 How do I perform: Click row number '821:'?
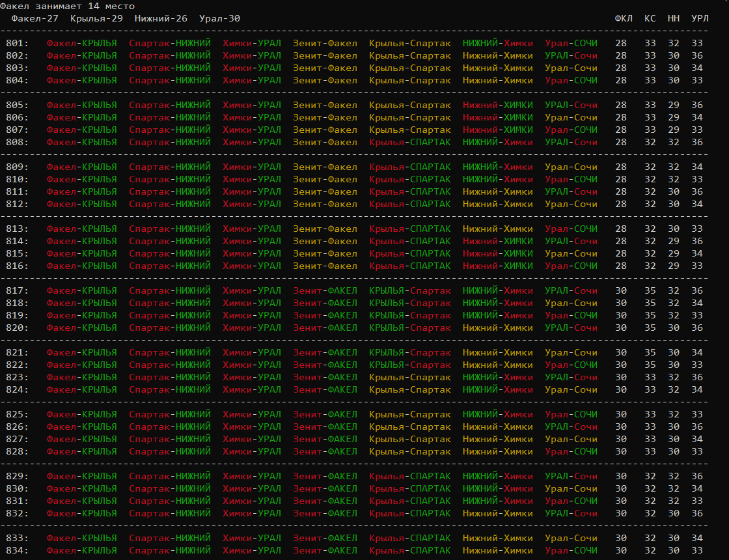coord(17,352)
